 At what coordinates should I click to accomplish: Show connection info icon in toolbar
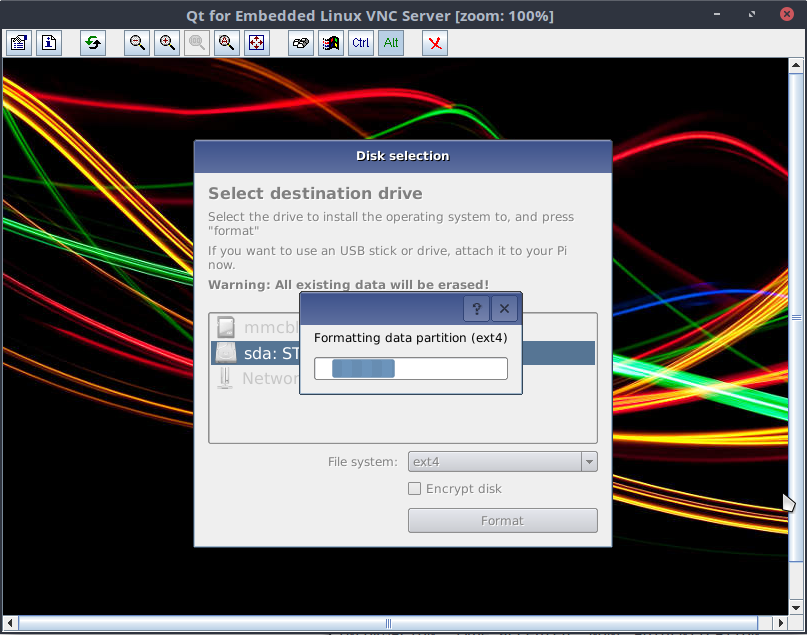coord(49,43)
